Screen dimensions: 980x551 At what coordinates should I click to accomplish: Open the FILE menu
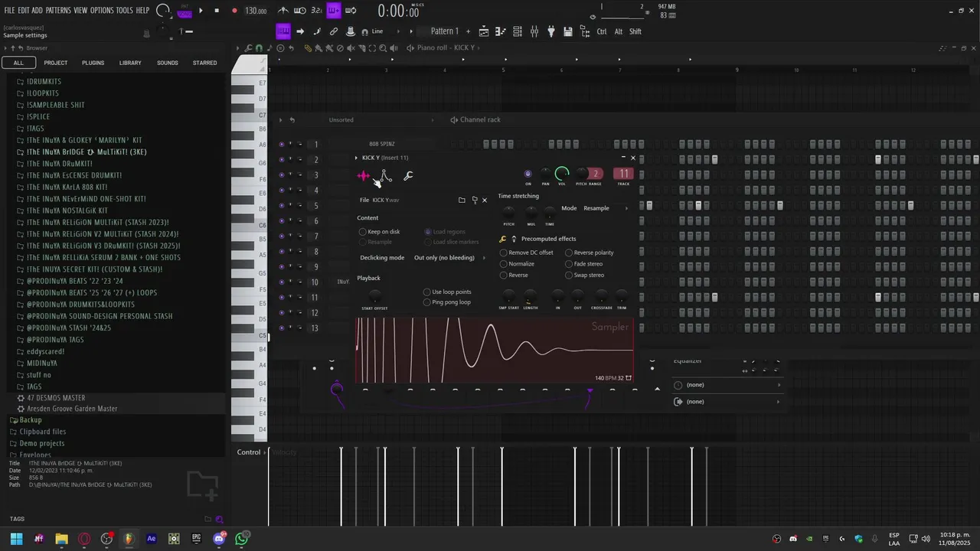[x=9, y=11]
